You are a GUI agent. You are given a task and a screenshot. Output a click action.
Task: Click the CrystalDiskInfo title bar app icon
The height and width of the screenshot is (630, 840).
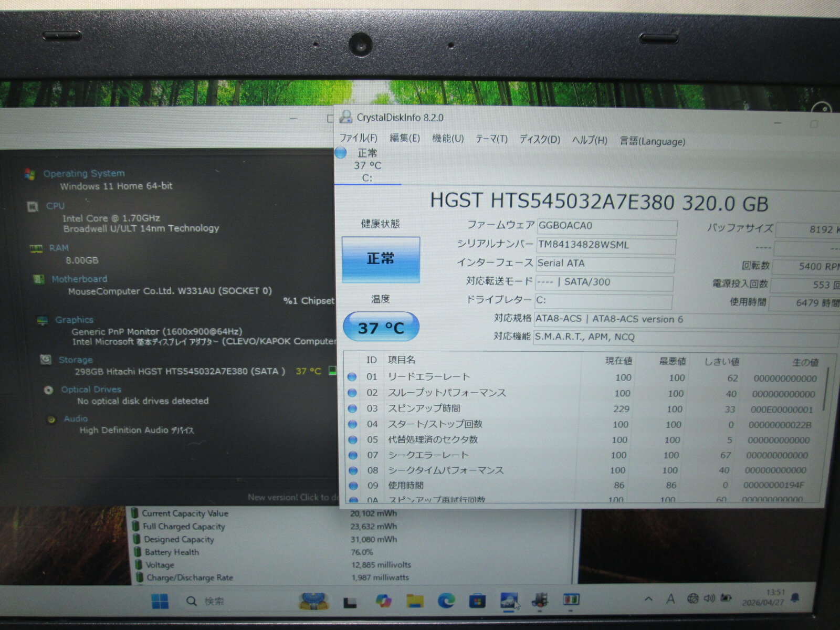[x=345, y=117]
